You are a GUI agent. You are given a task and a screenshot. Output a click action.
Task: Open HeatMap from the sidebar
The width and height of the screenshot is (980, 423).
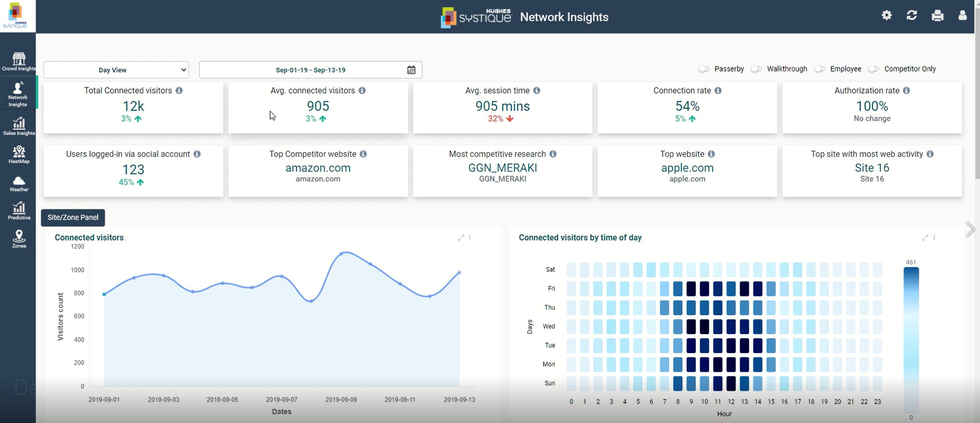tap(19, 154)
